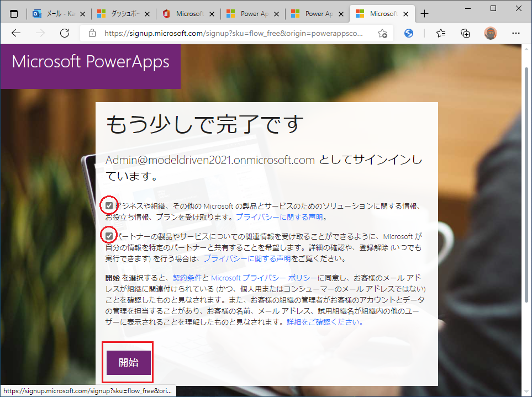The height and width of the screenshot is (397, 532).
Task: Open the tab actions menu icon
Action: pyautogui.click(x=14, y=14)
